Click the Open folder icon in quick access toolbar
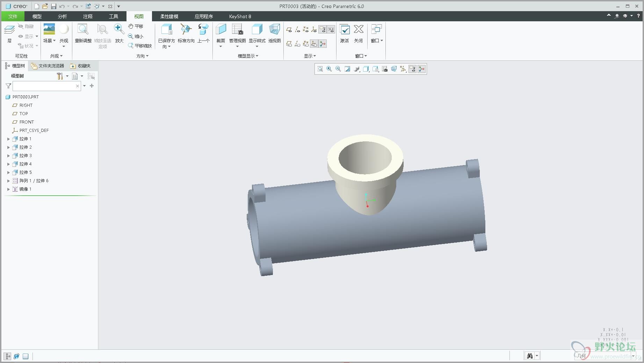644x363 pixels. 45,6
